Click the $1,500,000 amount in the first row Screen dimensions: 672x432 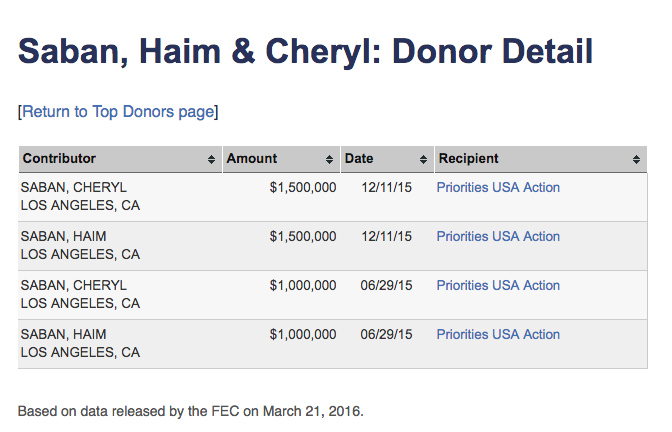[303, 187]
